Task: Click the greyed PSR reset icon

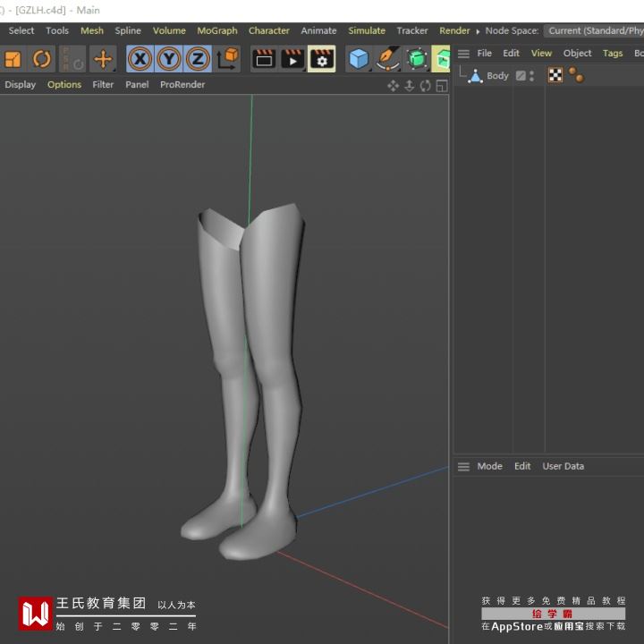Action: [72, 59]
